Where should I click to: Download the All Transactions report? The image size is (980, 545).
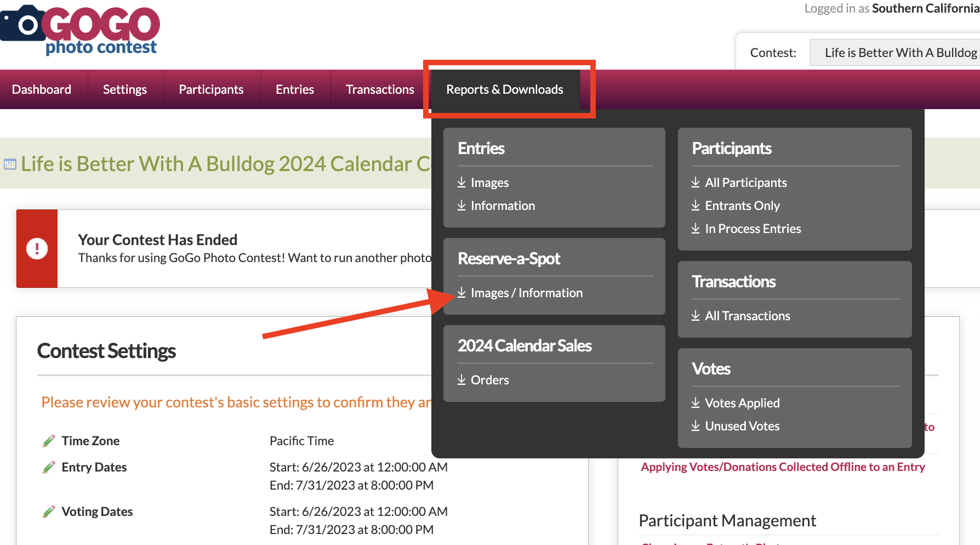click(x=747, y=316)
